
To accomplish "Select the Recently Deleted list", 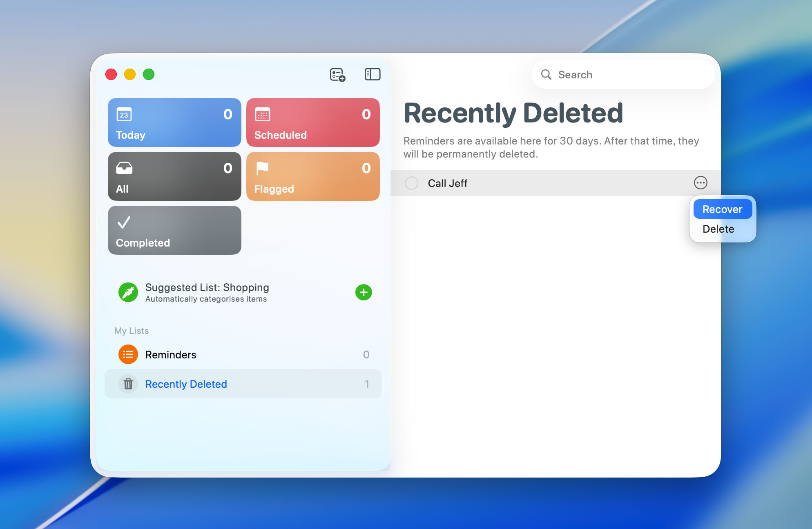I will point(243,384).
